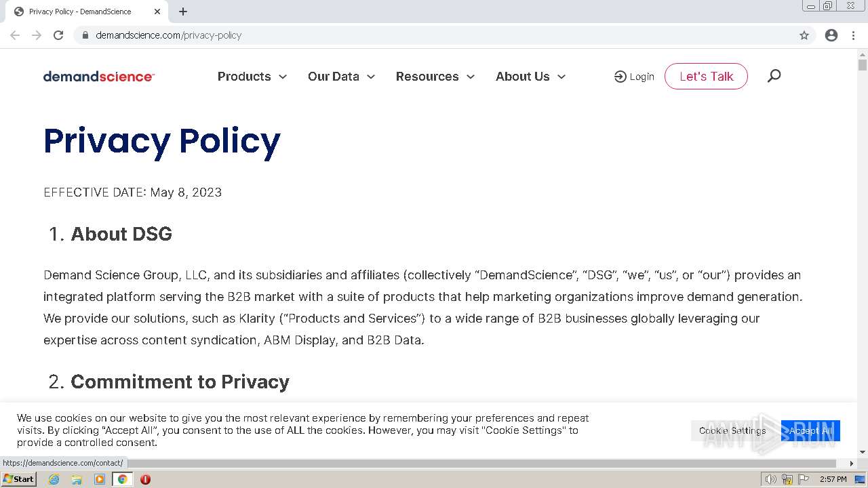Click the padlock site info icon

[x=85, y=35]
